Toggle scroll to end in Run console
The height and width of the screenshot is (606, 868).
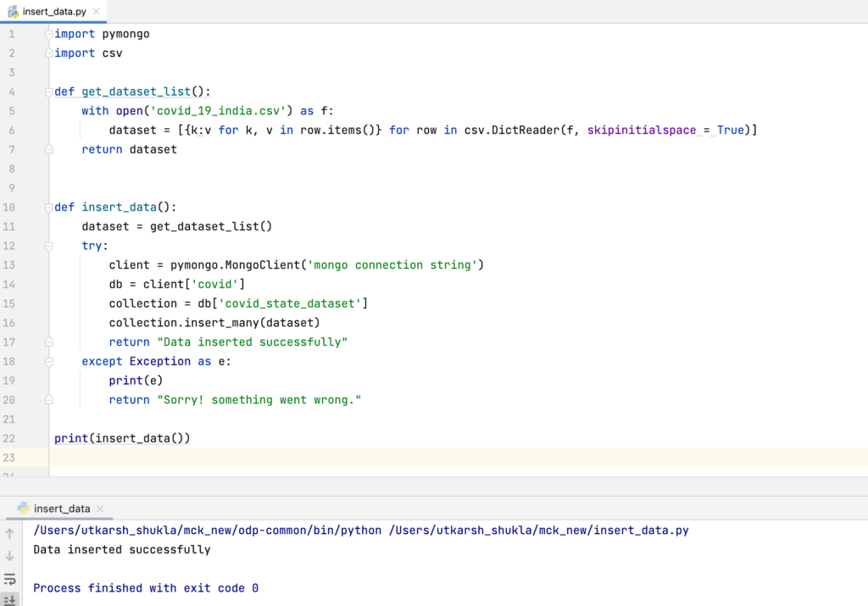click(x=10, y=598)
